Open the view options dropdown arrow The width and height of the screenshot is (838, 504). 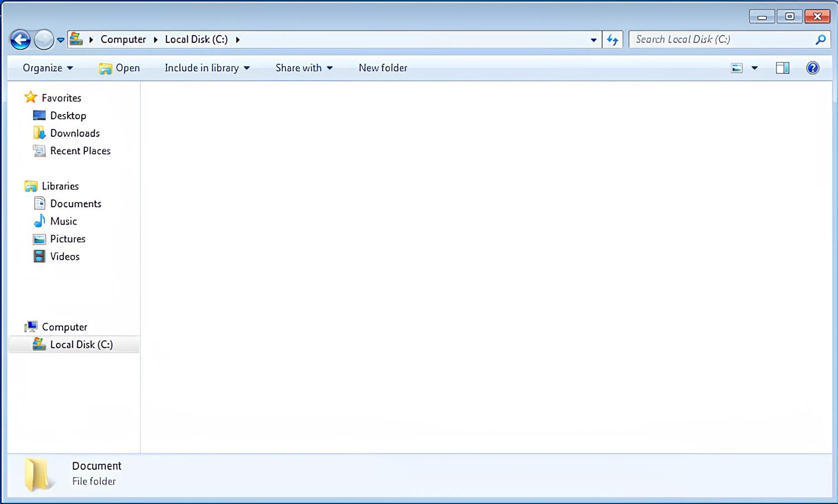pos(755,68)
